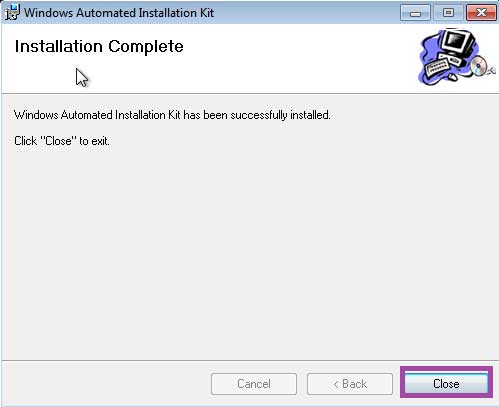Click the Close button to exit setup
Viewport: 499px width, 407px height.
[446, 384]
